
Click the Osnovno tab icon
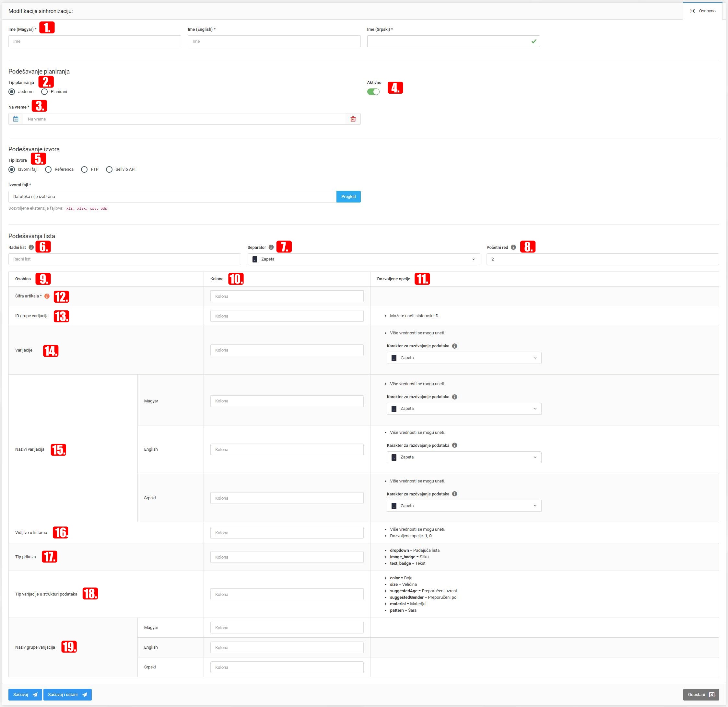point(692,11)
